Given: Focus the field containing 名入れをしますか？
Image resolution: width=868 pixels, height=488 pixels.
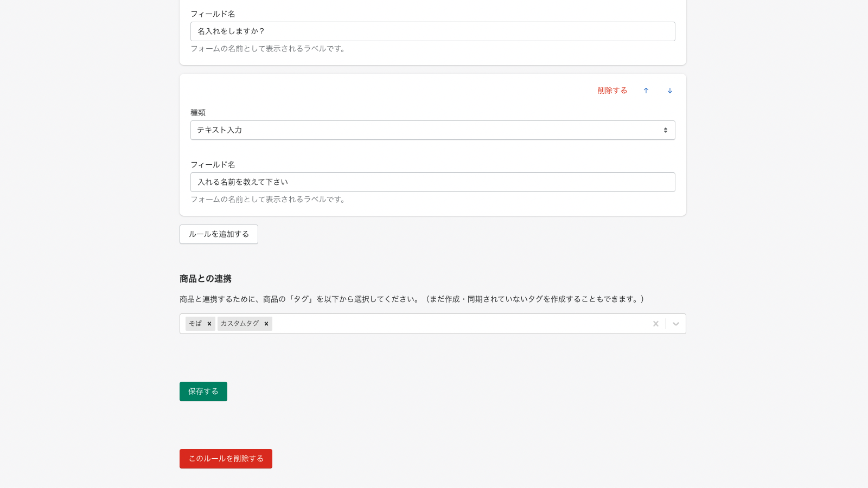Looking at the screenshot, I should click(433, 31).
